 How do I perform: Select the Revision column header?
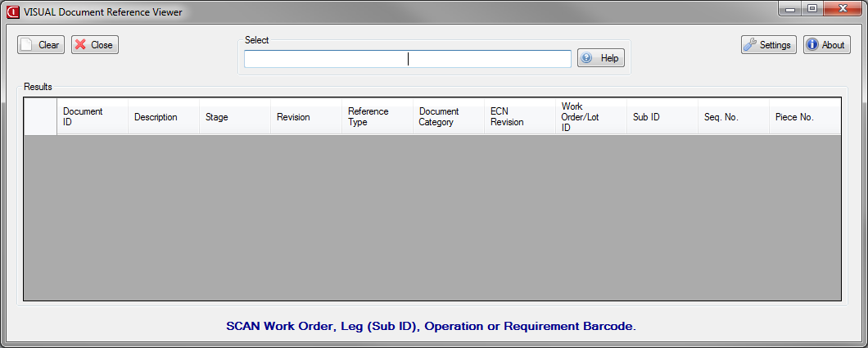(306, 117)
